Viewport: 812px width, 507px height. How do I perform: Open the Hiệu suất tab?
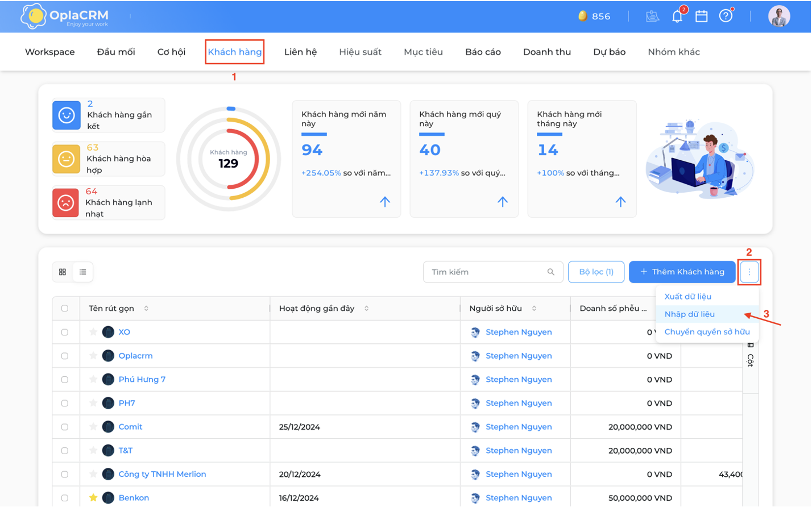360,52
